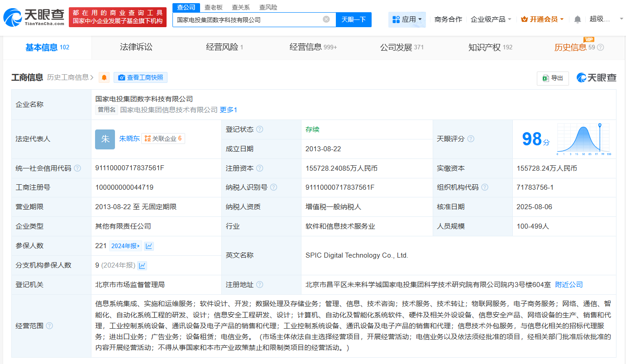Clear the search box with the X icon
Viewport: 626px width, 364px height.
tap(325, 19)
